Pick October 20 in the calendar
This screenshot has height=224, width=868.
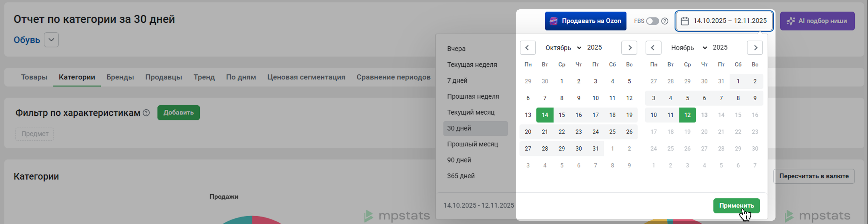(528, 132)
